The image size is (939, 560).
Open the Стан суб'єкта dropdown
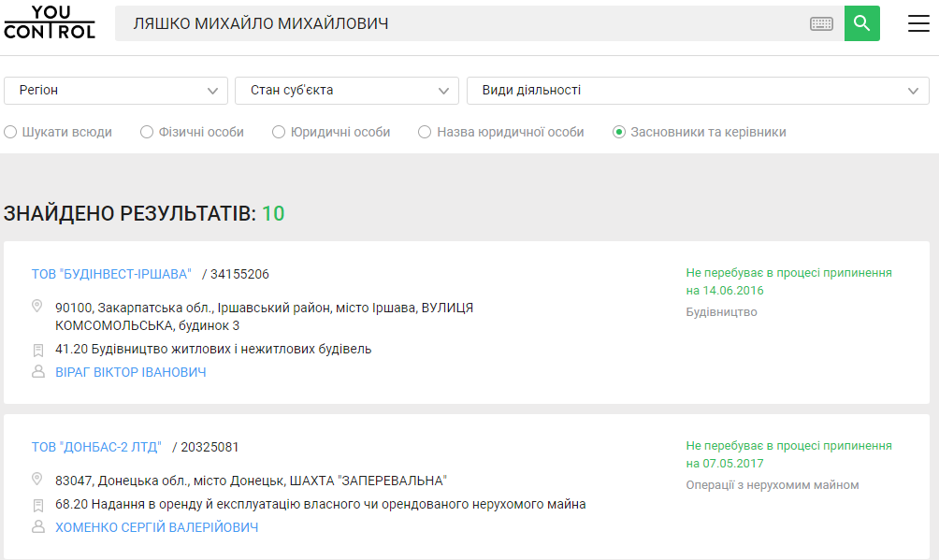346,91
